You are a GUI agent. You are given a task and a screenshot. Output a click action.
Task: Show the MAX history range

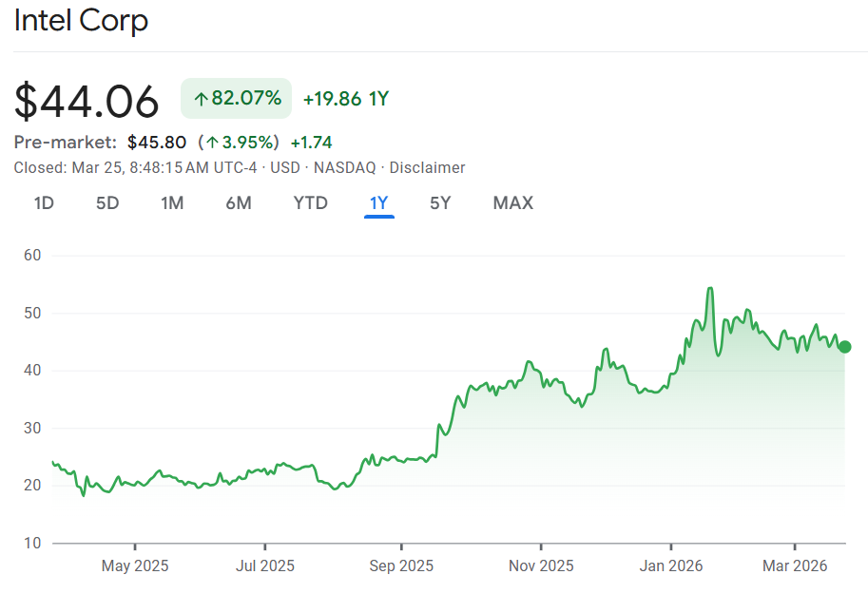[512, 202]
